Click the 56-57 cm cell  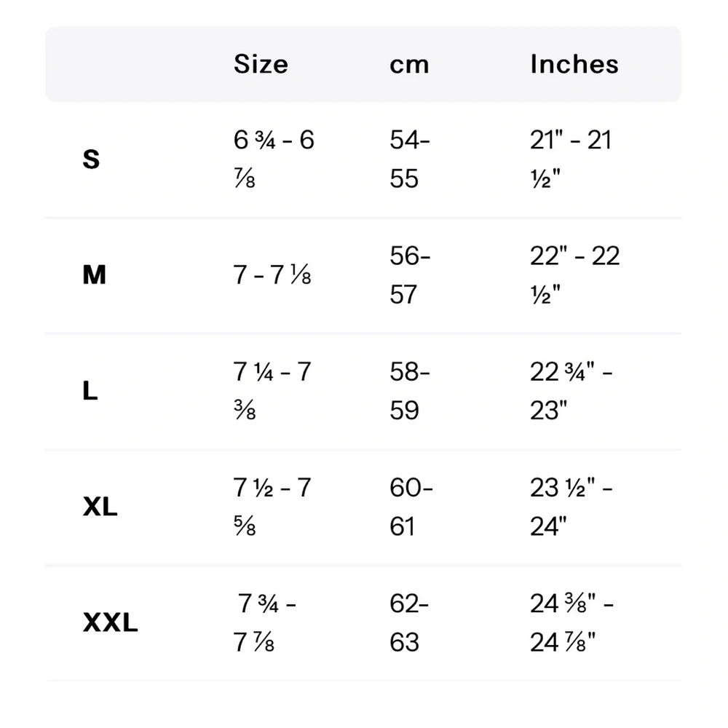point(410,275)
